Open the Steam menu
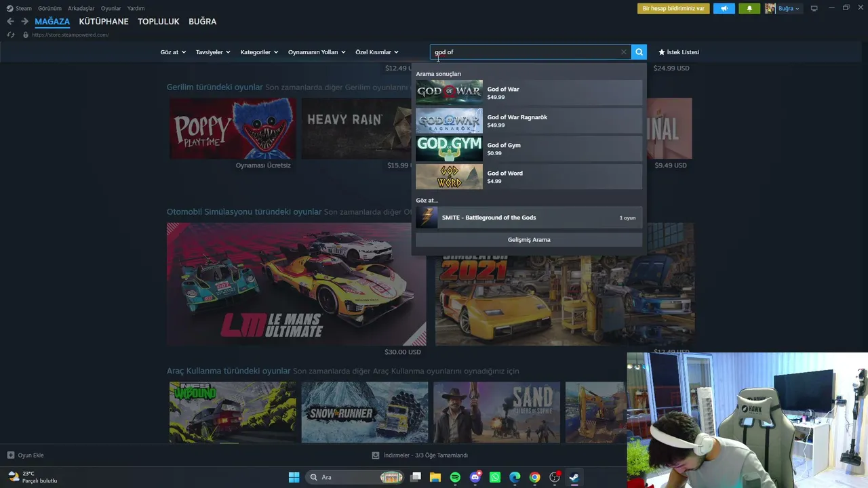The image size is (868, 488). (x=19, y=9)
